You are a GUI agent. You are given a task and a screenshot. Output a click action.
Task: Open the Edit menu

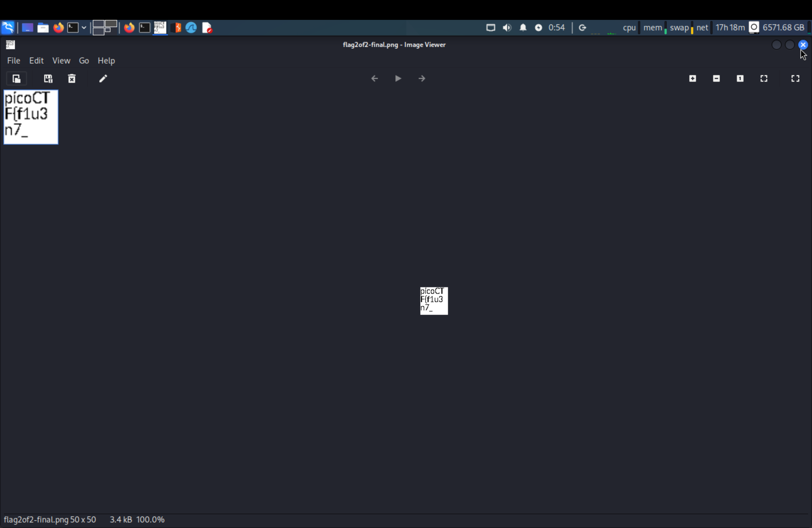36,61
